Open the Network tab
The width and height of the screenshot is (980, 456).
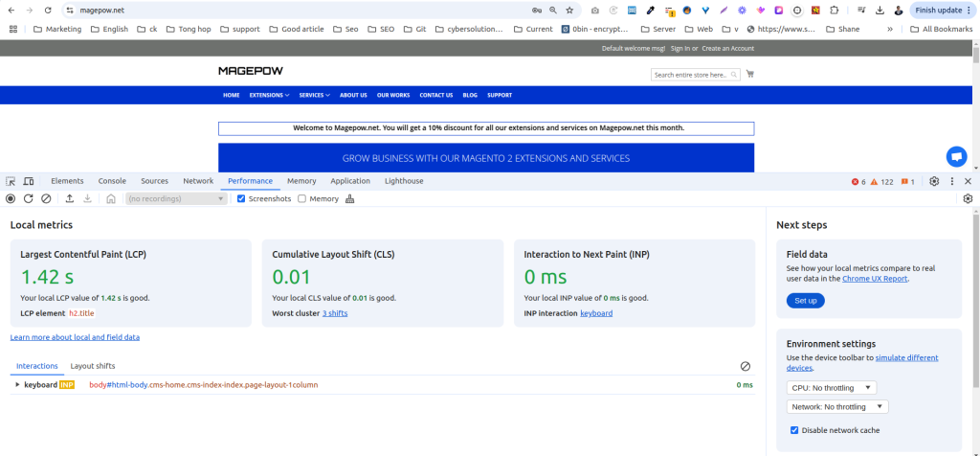point(198,181)
